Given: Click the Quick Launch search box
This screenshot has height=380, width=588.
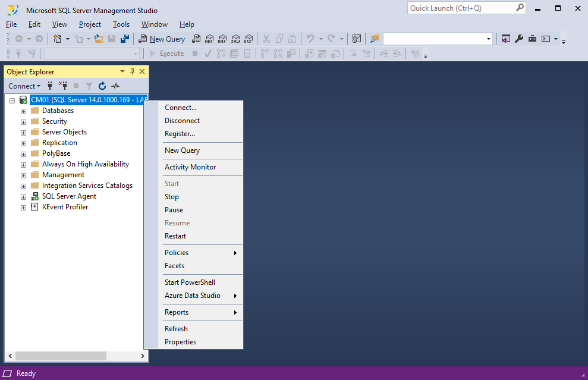Looking at the screenshot, I should click(461, 8).
